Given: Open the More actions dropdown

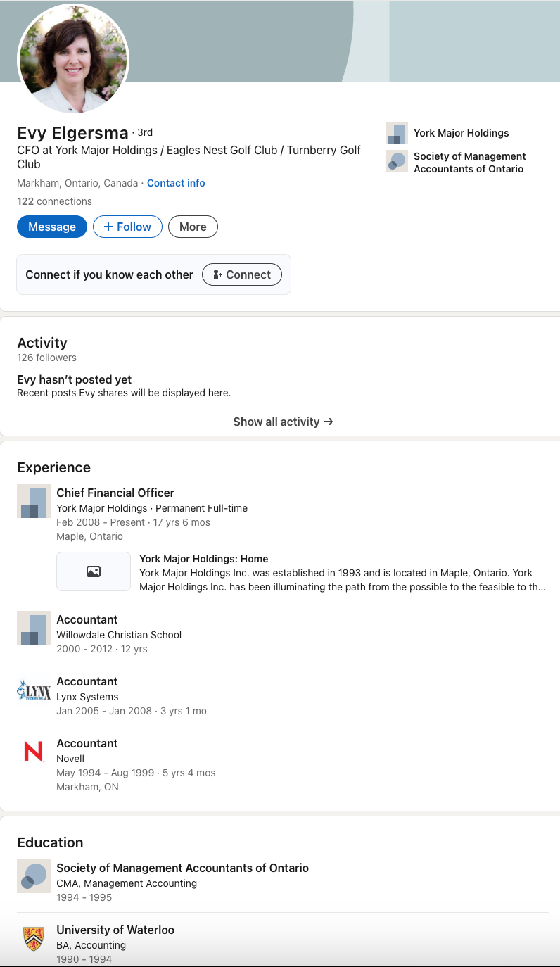Looking at the screenshot, I should 193,227.
